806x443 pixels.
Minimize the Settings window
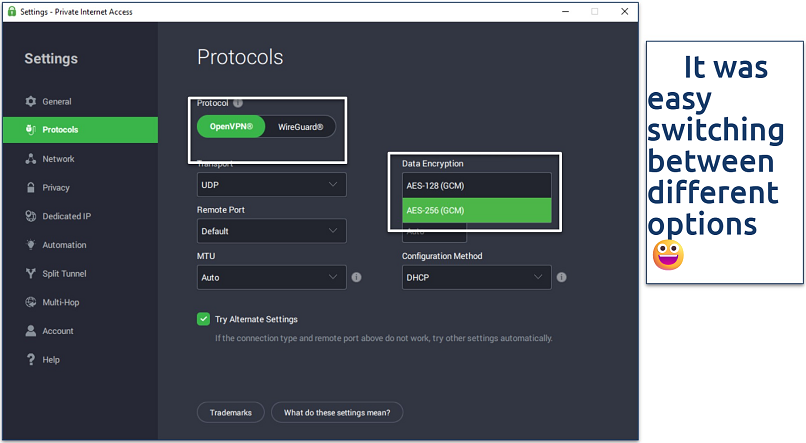coord(565,11)
